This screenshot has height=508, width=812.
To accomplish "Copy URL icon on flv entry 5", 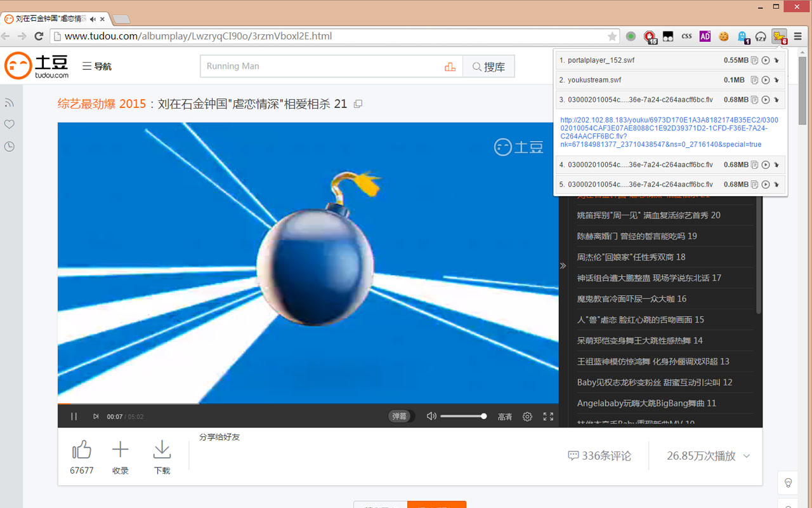I will pyautogui.click(x=754, y=184).
